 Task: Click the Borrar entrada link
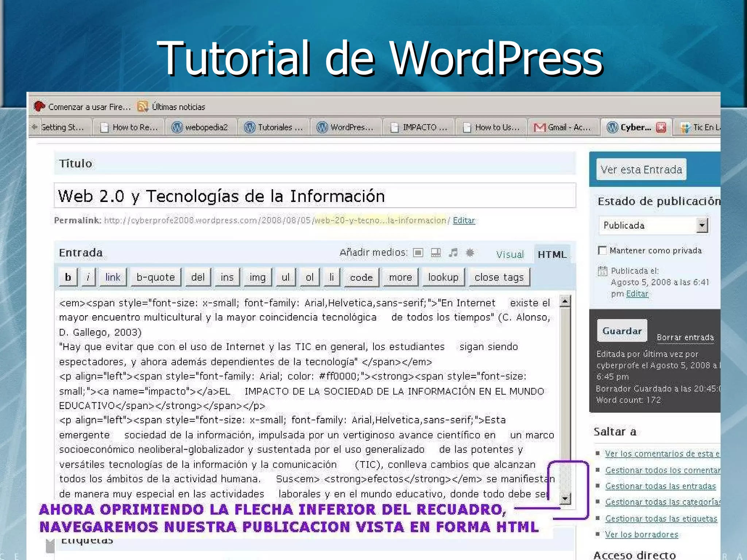(685, 337)
